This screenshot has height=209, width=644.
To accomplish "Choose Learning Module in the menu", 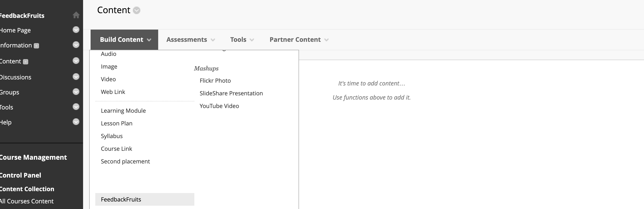I will tap(123, 111).
